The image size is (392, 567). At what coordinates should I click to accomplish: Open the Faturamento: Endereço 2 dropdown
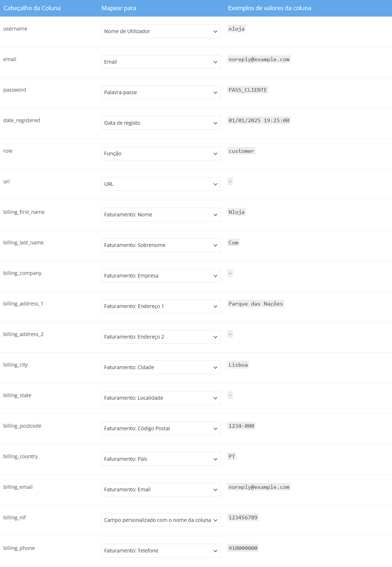click(x=161, y=337)
